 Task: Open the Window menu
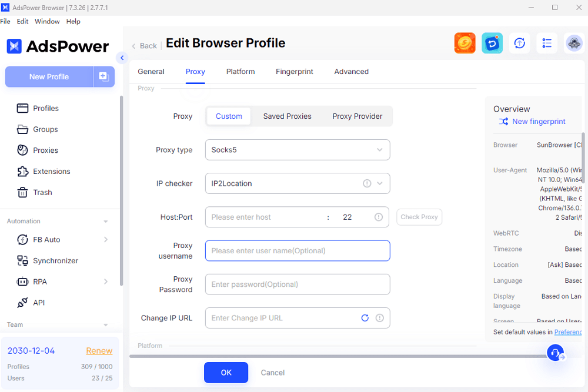click(47, 21)
